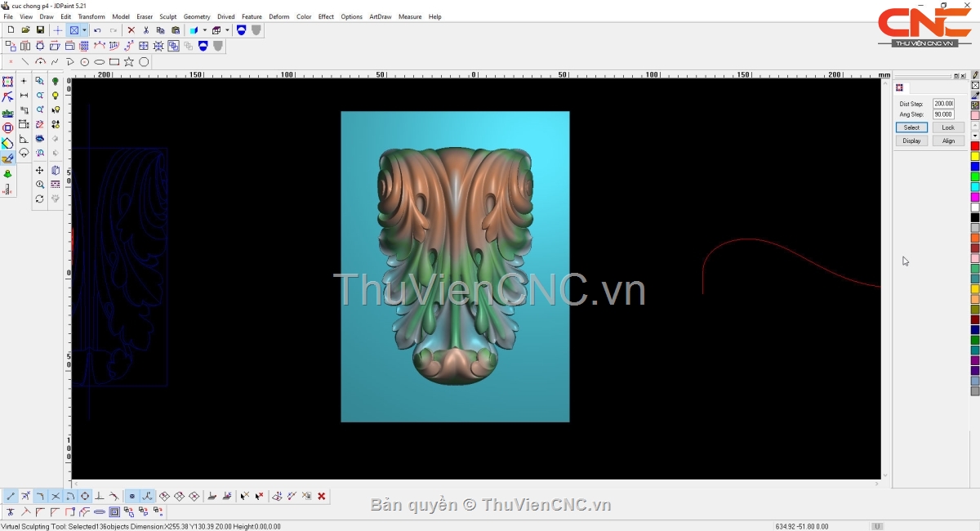Pick the red color swatch
The width and height of the screenshot is (980, 531).
[x=975, y=146]
